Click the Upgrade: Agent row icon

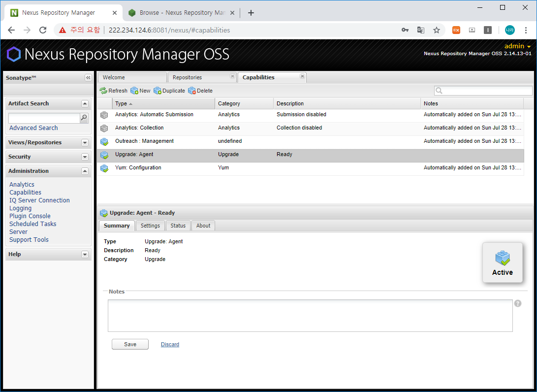(104, 155)
